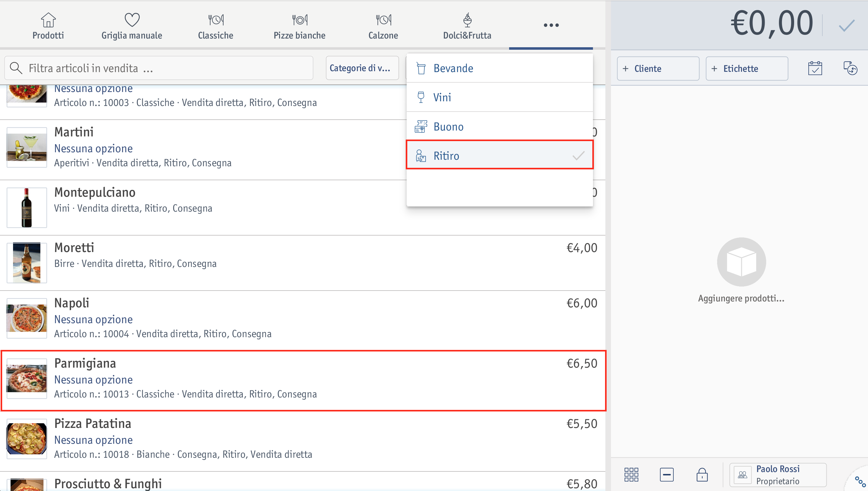This screenshot has width=868, height=491.
Task: Select the Prosciutto & Funghi row
Action: pyautogui.click(x=303, y=482)
